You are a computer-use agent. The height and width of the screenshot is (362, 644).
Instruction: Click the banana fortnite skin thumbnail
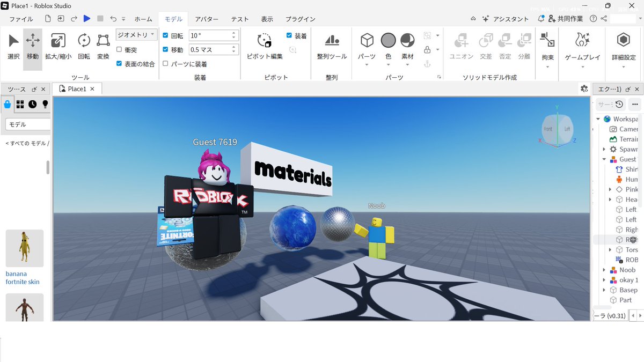25,248
